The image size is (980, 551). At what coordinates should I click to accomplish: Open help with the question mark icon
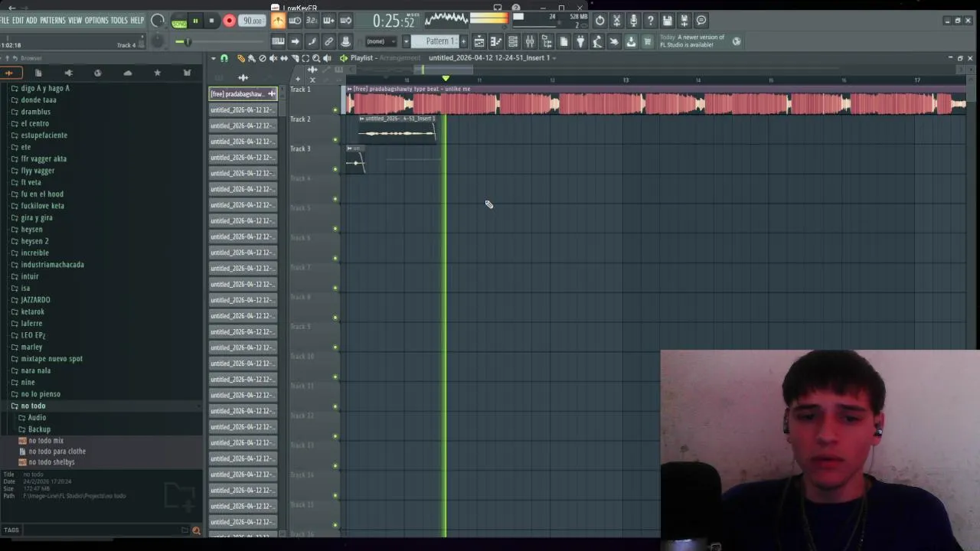point(650,21)
